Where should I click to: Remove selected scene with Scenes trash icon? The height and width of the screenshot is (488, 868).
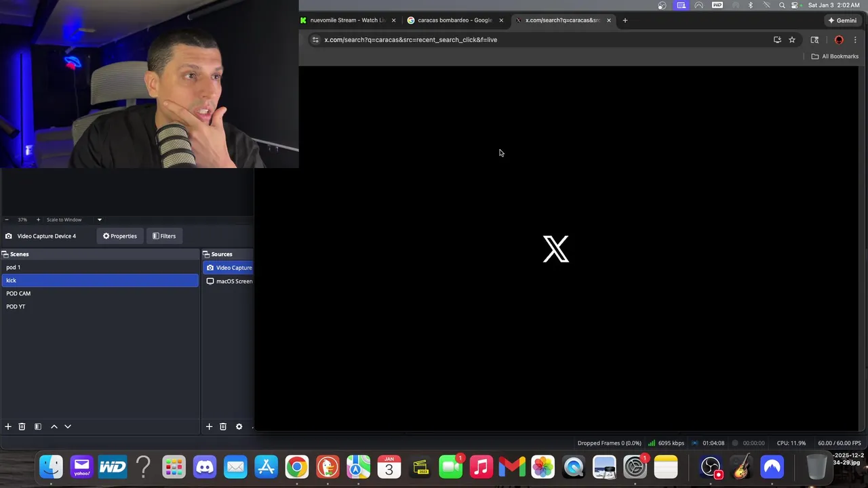pyautogui.click(x=22, y=426)
